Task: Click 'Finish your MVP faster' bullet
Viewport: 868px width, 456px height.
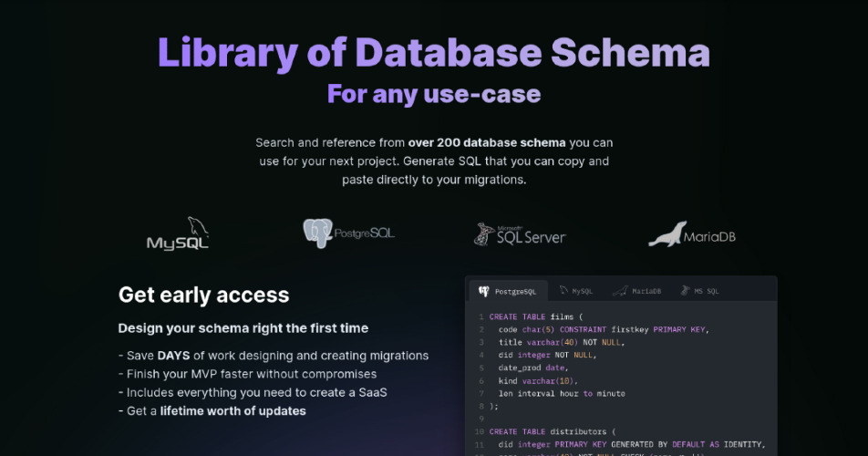Action: [x=247, y=374]
